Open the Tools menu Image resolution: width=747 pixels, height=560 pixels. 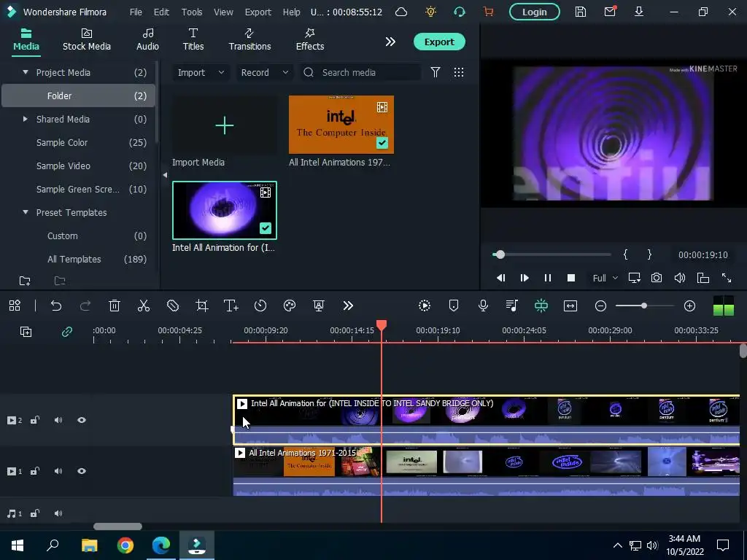(x=192, y=12)
